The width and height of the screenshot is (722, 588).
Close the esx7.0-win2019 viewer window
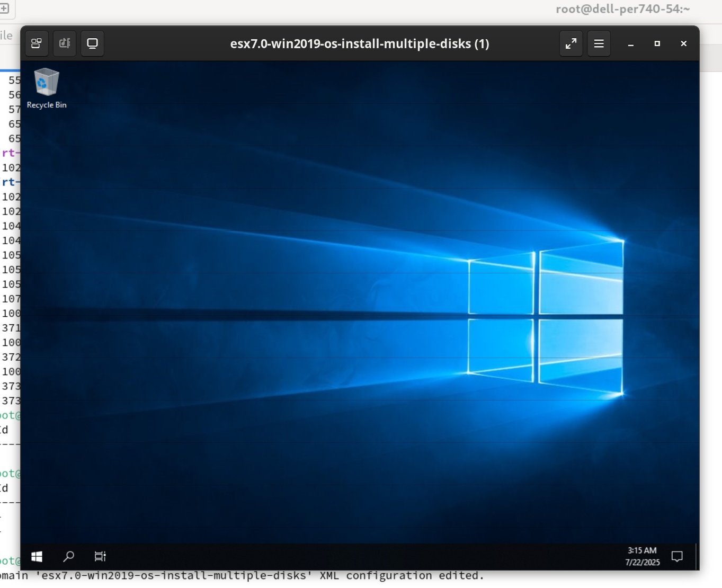(x=684, y=44)
